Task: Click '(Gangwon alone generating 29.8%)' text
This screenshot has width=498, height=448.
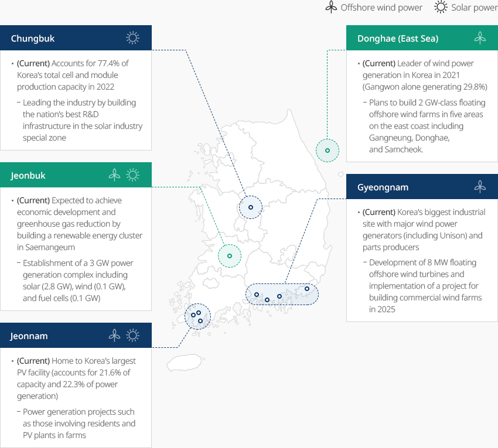Action: [425, 87]
